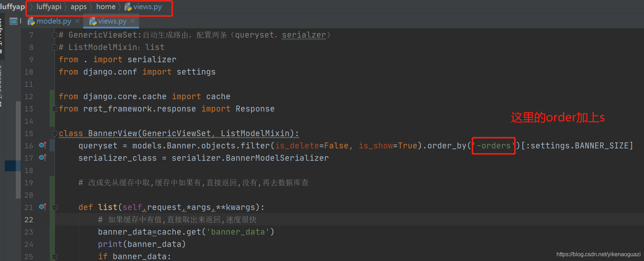Close the views.py tab
This screenshot has width=644, height=261.
point(133,21)
